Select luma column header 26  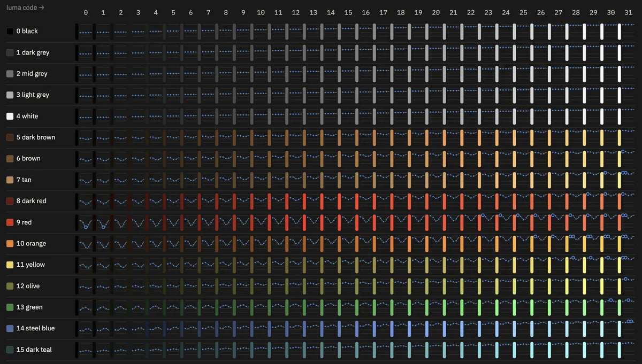point(541,12)
